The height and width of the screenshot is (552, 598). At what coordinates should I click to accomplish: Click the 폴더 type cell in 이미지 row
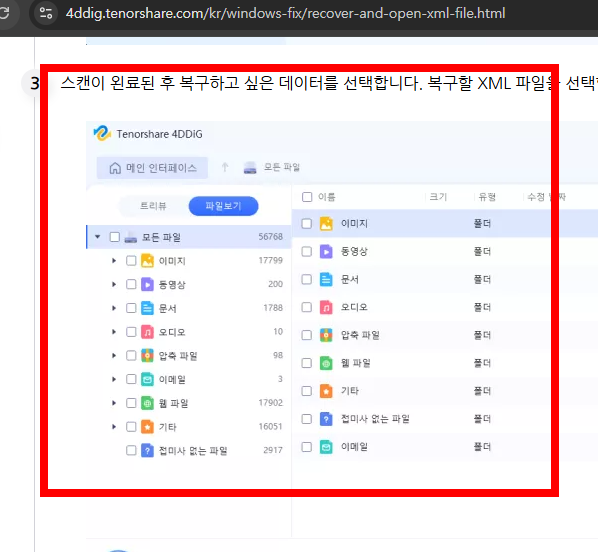click(482, 224)
